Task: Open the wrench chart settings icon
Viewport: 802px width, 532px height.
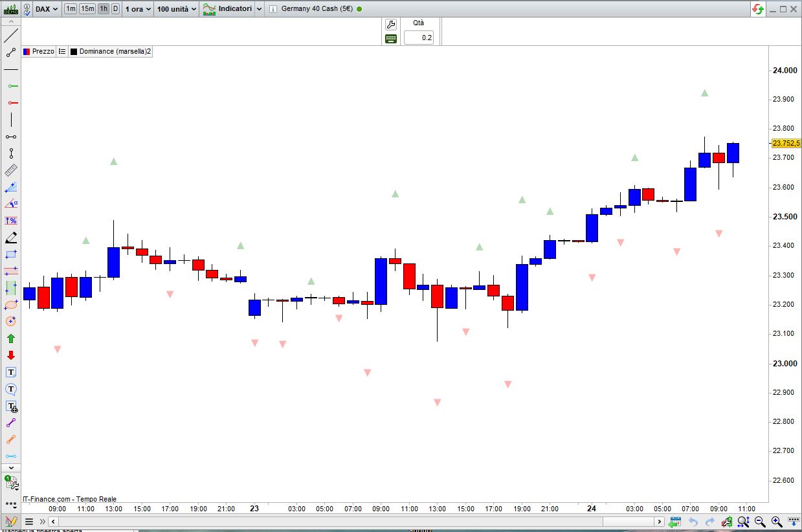Action: [x=390, y=25]
